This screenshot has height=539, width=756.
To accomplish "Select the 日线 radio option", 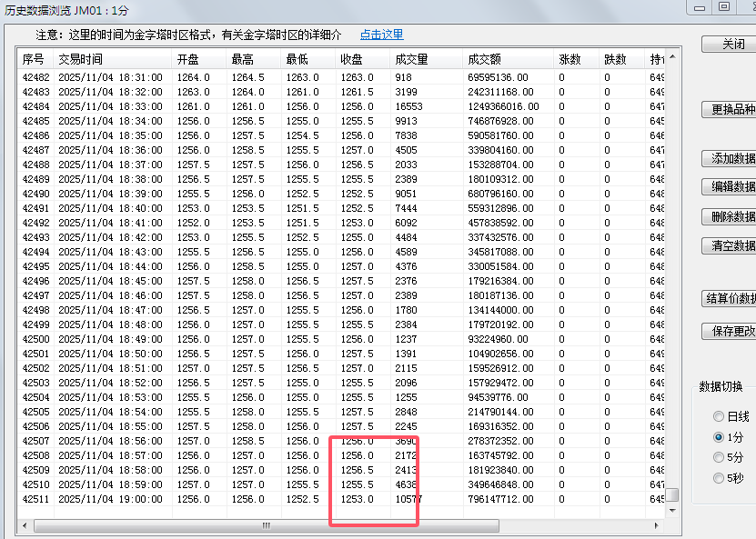I will (719, 416).
